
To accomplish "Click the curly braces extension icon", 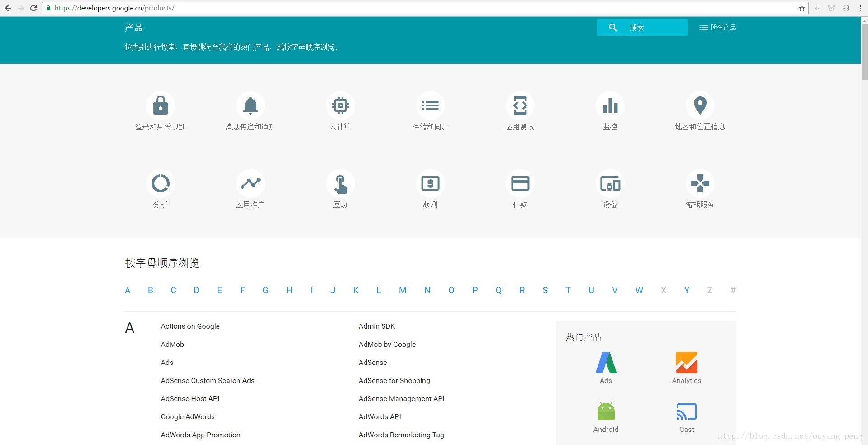I will point(846,8).
